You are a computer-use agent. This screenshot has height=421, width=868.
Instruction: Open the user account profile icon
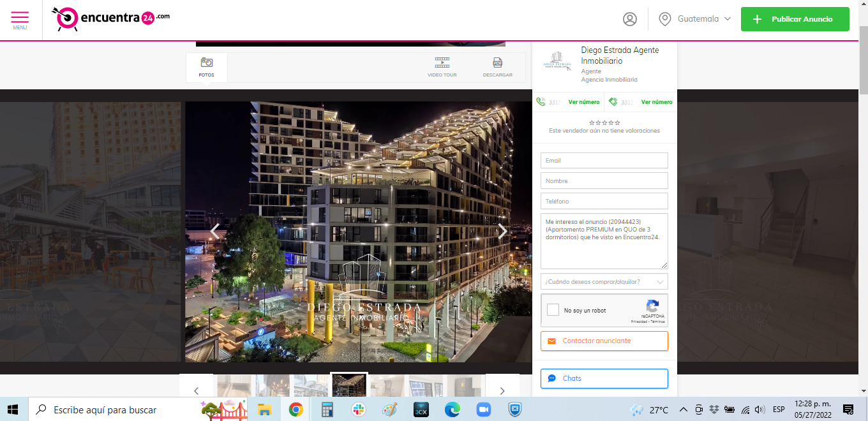point(630,19)
